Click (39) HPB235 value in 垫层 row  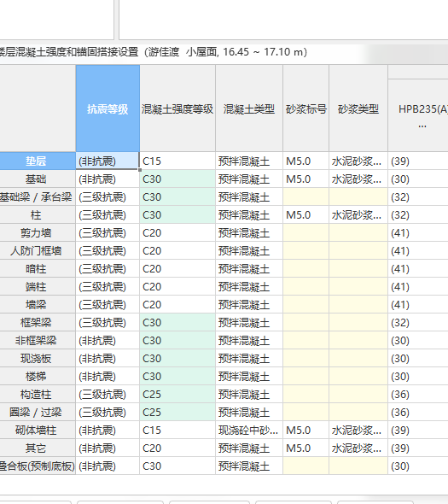[418, 161]
